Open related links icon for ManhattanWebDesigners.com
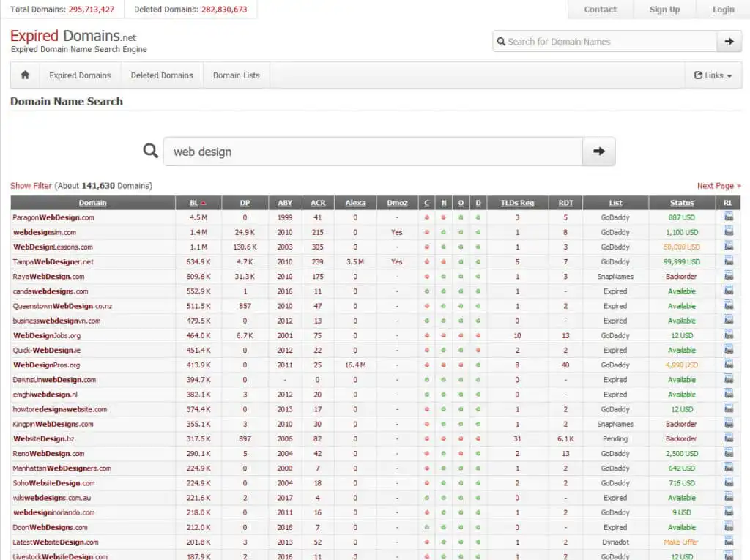This screenshot has width=750, height=560. (x=728, y=468)
